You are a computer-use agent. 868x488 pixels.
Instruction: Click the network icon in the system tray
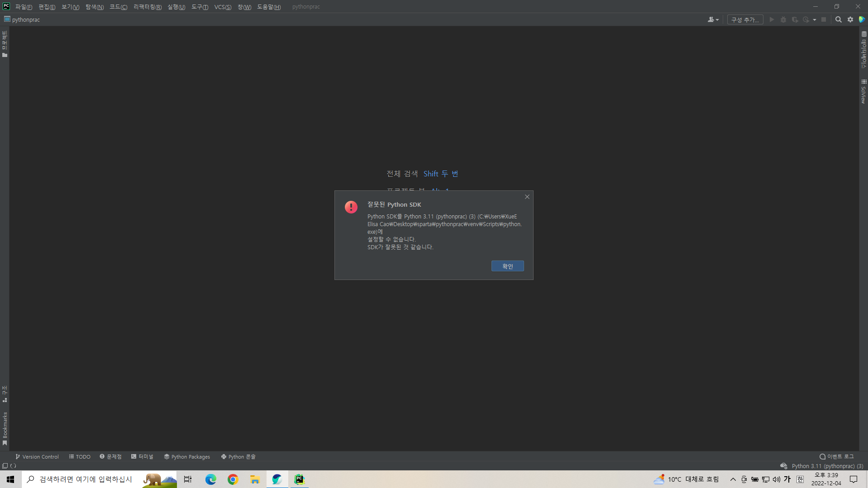pos(766,479)
